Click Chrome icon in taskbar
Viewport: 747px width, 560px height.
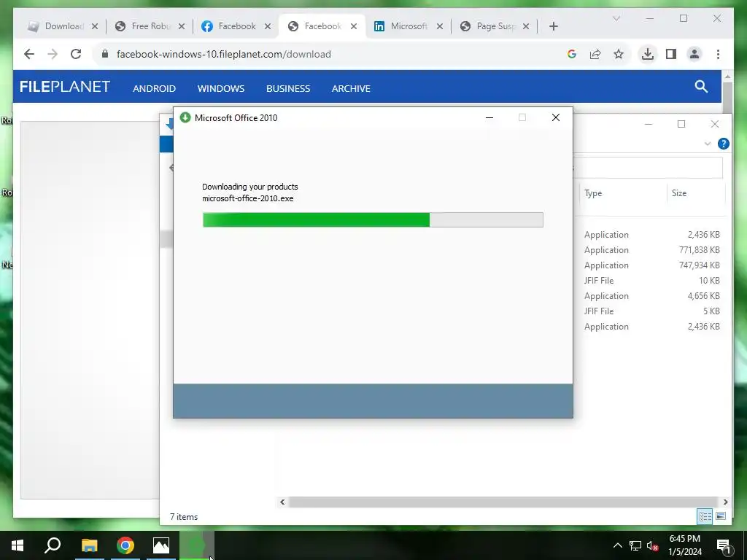125,545
